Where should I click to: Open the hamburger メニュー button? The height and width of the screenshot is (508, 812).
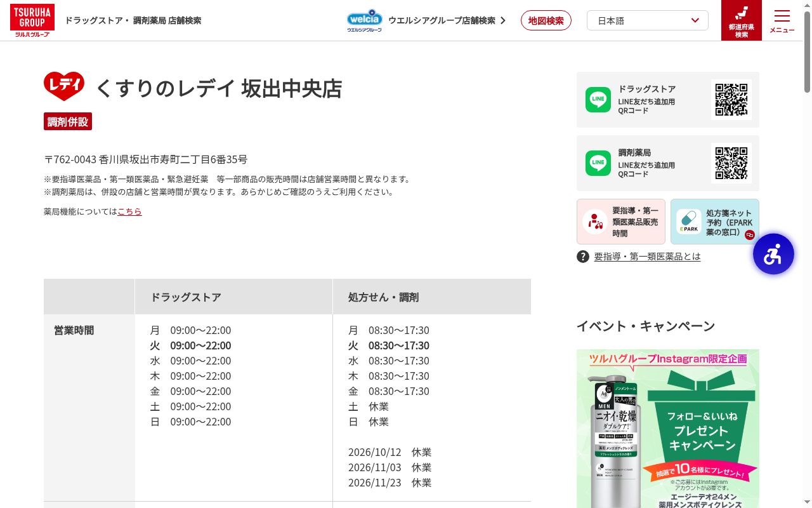tap(782, 20)
